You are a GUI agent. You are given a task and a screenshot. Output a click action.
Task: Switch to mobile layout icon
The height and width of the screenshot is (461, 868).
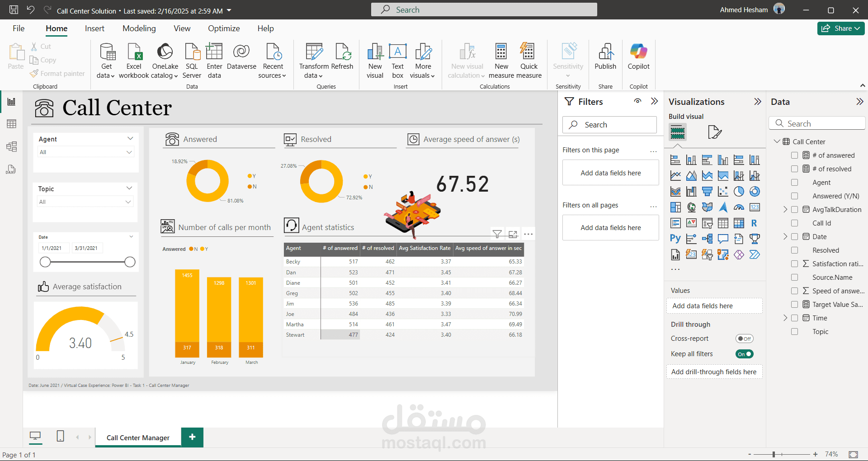pyautogui.click(x=60, y=436)
